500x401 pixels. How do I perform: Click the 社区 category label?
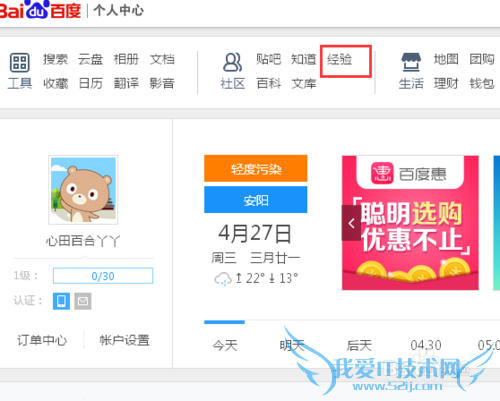click(232, 83)
